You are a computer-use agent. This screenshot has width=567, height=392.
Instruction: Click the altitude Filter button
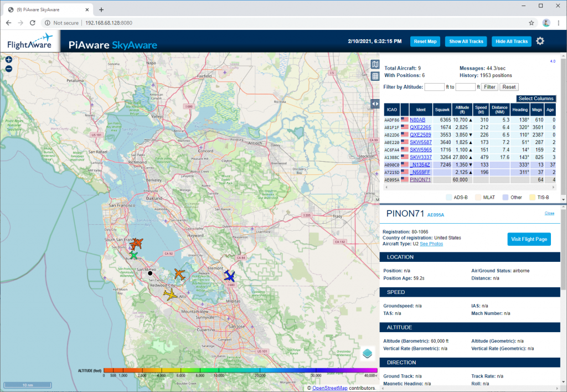(x=489, y=87)
